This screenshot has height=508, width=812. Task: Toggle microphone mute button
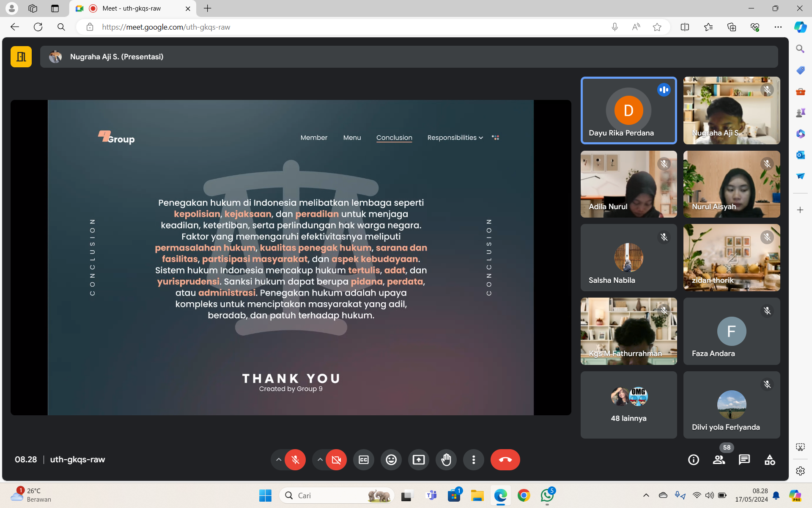click(x=295, y=460)
